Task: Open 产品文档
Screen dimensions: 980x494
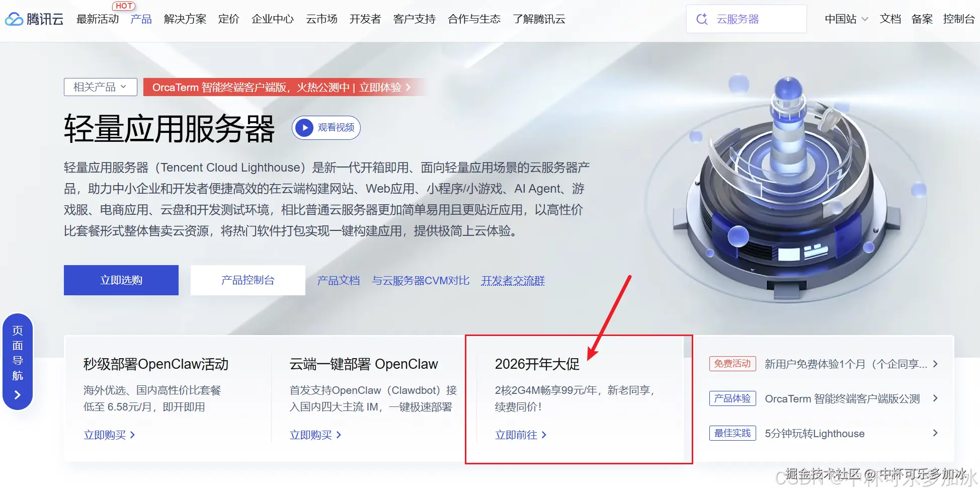Action: (x=338, y=280)
